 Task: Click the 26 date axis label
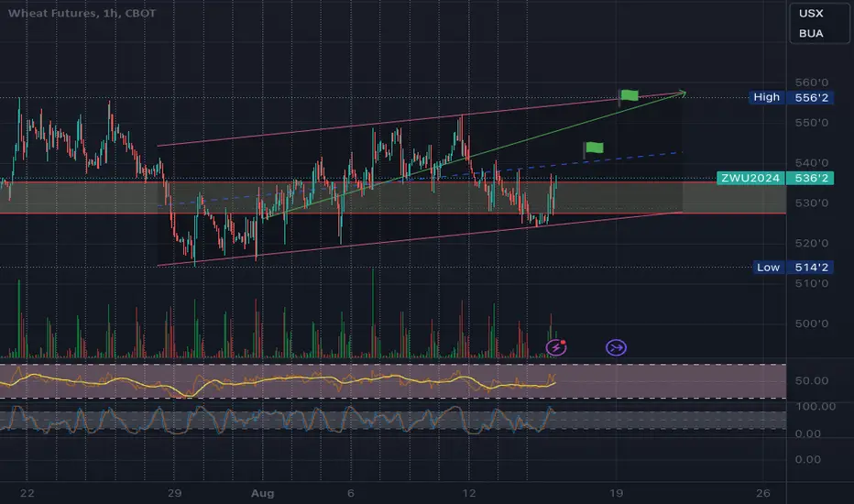(763, 493)
